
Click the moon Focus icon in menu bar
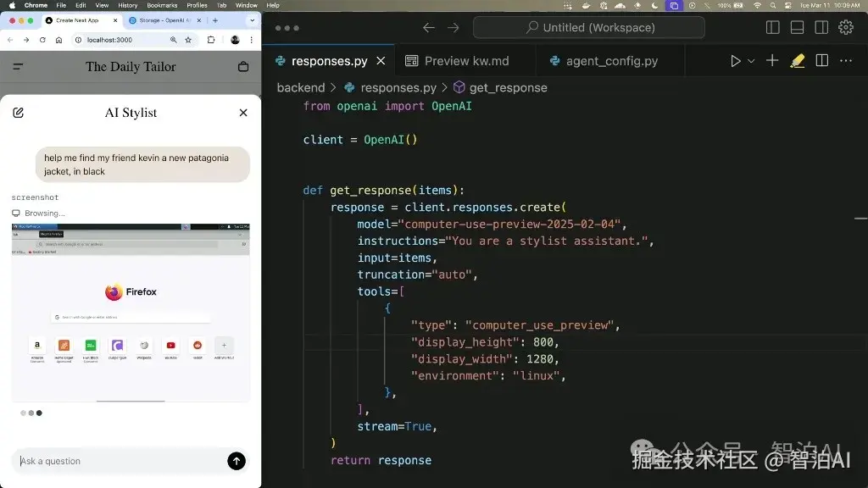coord(654,6)
